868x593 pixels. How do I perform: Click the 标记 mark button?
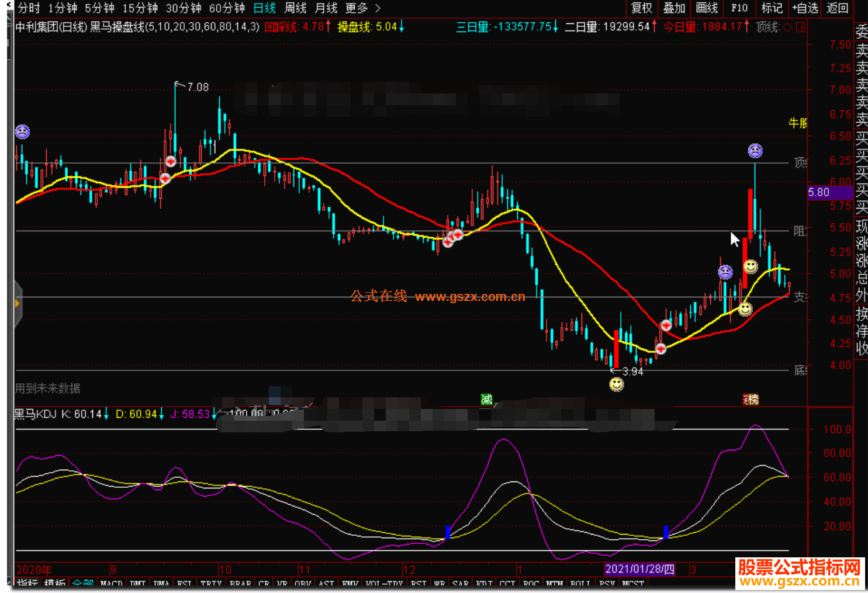tap(772, 8)
